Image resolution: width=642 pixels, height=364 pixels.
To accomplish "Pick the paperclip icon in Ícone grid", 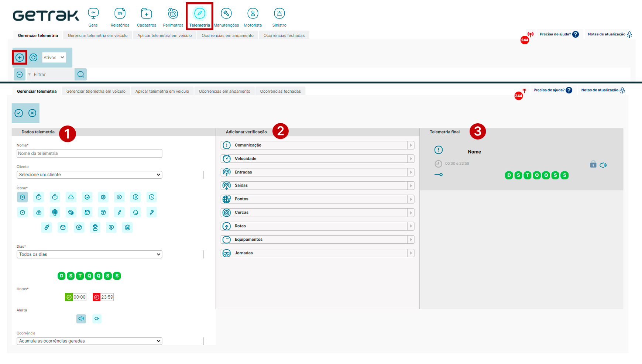I will click(47, 227).
